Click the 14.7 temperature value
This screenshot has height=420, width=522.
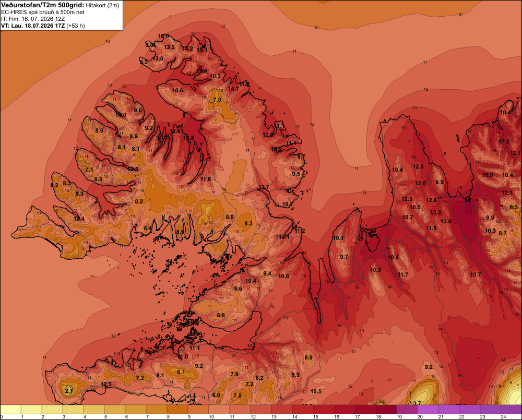233,89
